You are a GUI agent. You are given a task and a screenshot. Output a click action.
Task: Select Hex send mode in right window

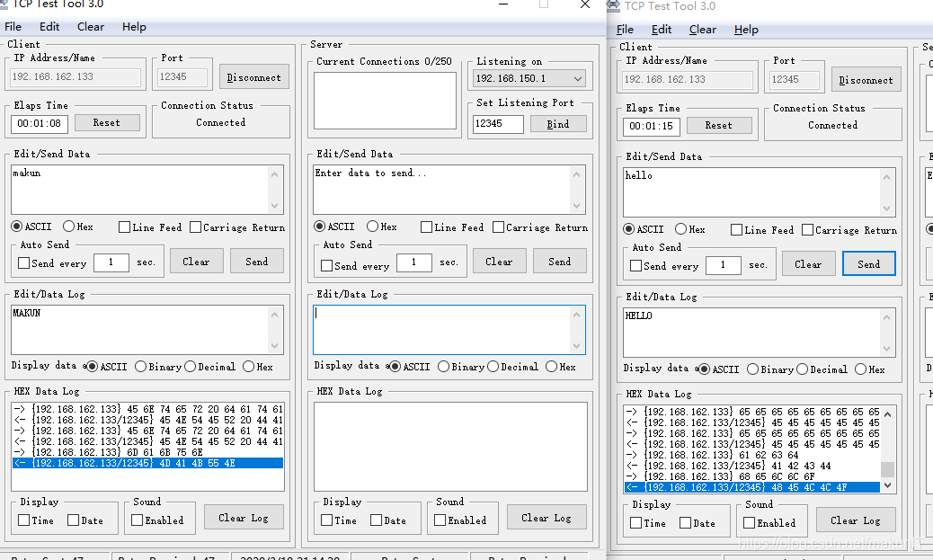click(690, 229)
